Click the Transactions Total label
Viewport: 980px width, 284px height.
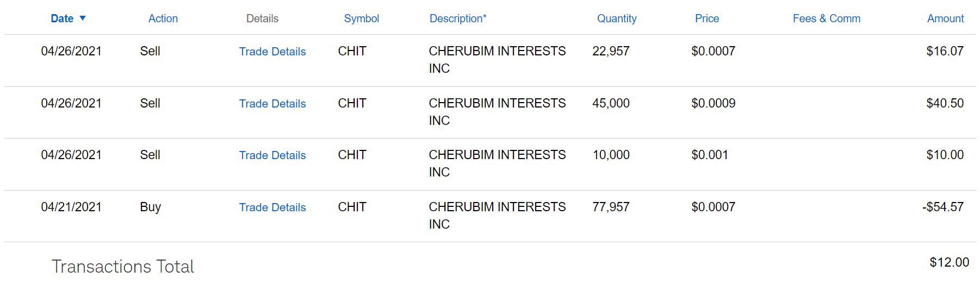point(123,267)
